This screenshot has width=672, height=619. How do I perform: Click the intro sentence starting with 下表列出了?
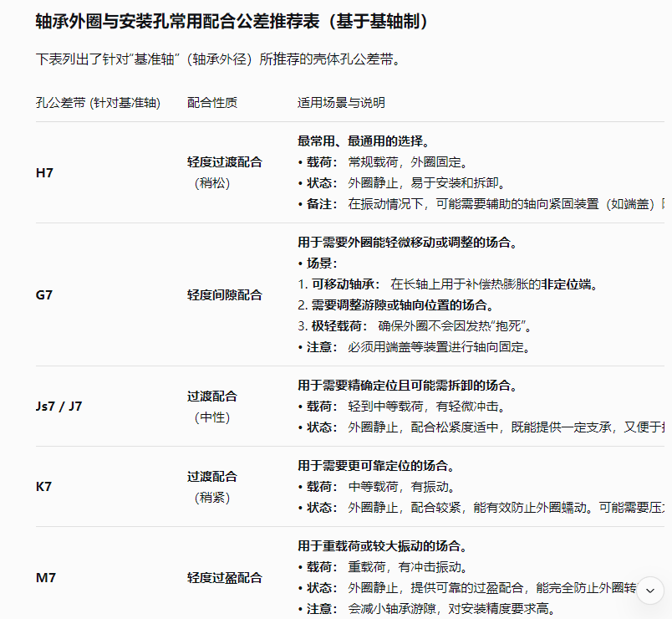coord(217,59)
